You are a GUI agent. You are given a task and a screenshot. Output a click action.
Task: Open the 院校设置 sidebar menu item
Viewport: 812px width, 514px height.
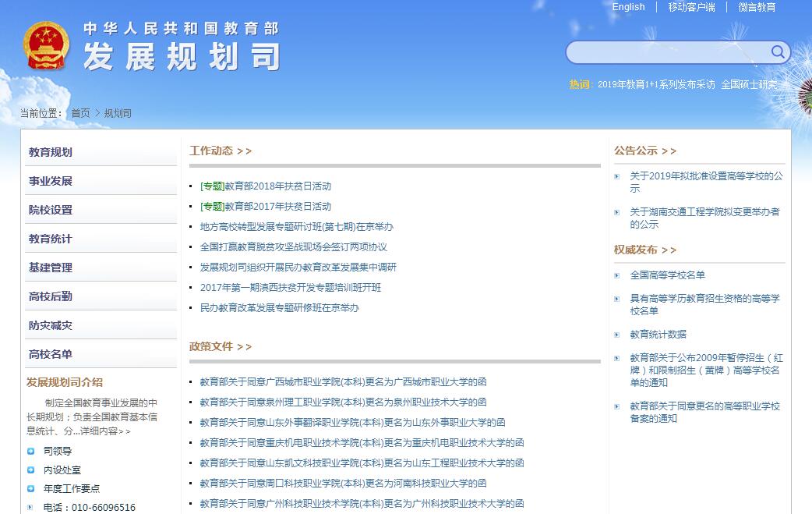tap(101, 211)
